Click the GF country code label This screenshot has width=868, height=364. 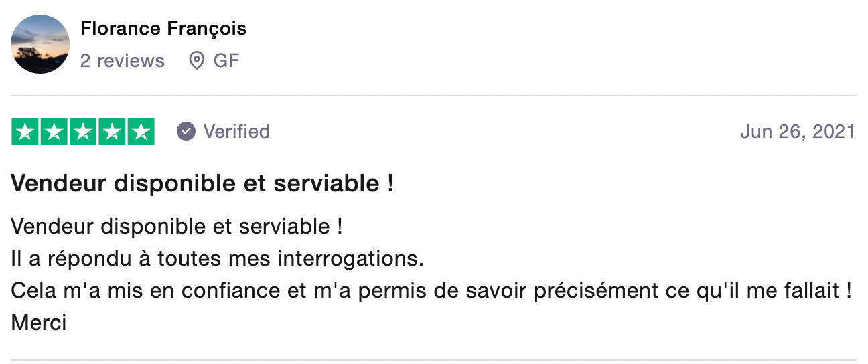pos(226,61)
